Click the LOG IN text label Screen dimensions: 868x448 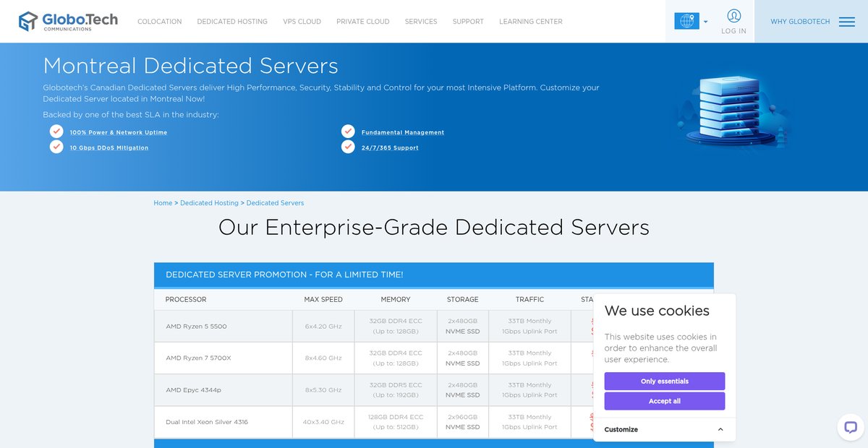(733, 31)
